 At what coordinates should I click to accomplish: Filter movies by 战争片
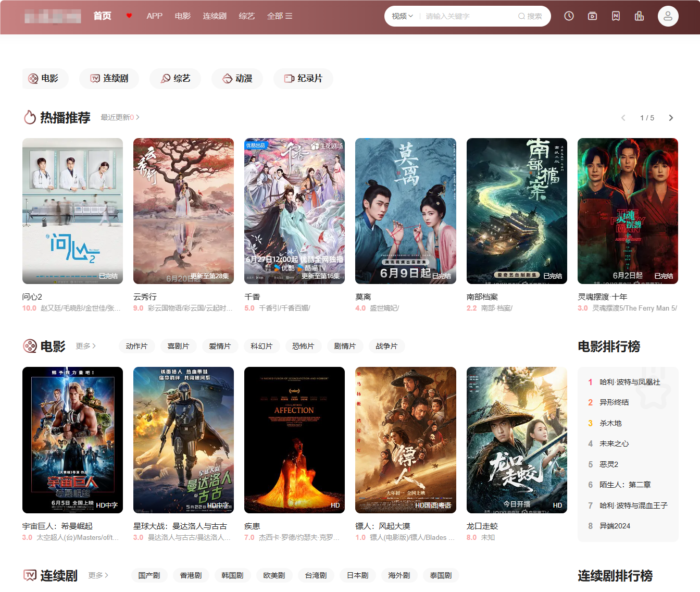[x=386, y=346]
